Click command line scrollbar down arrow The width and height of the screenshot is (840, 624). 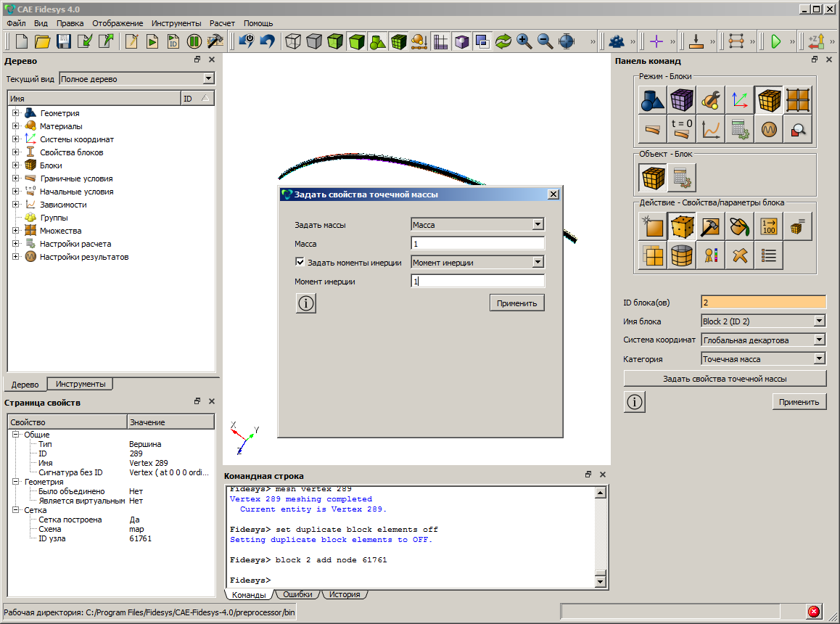click(x=600, y=581)
